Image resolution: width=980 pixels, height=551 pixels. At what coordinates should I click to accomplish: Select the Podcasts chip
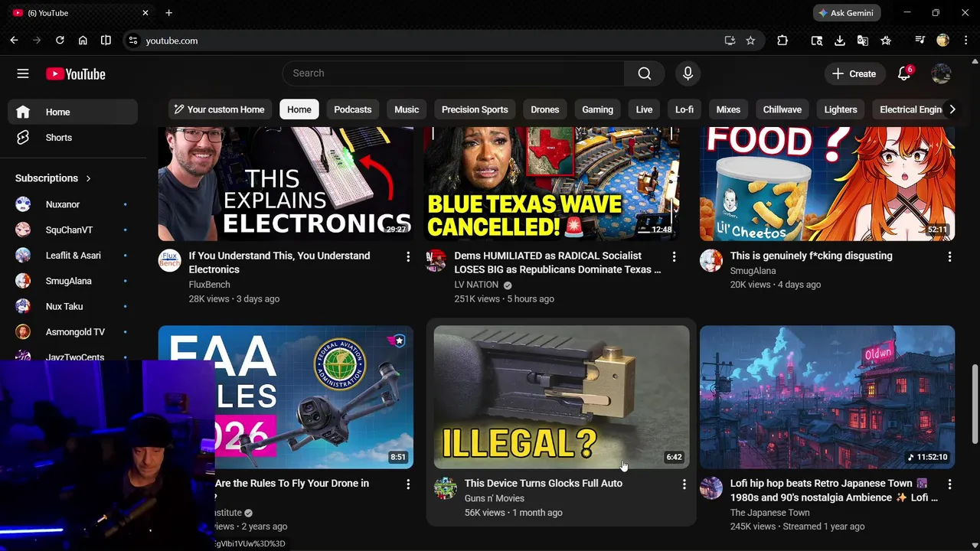(353, 109)
